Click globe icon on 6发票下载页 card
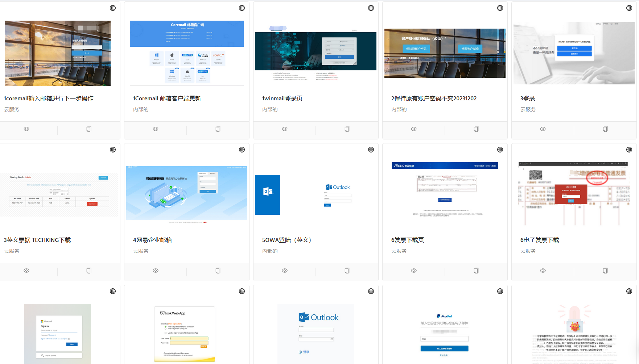The height and width of the screenshot is (364, 639). click(x=500, y=150)
